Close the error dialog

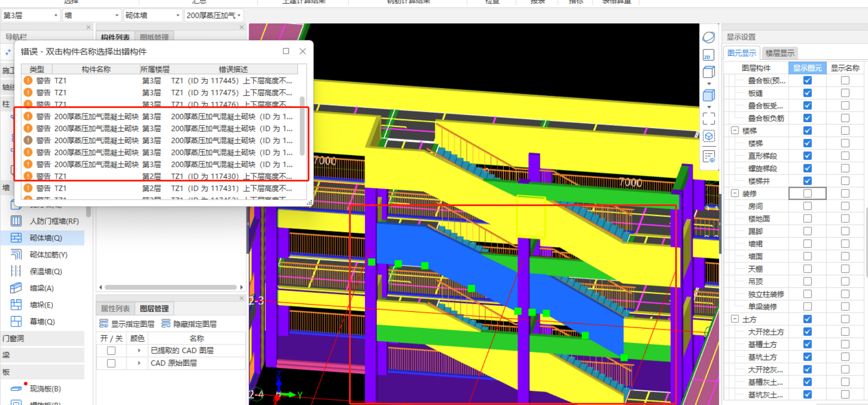click(x=303, y=51)
